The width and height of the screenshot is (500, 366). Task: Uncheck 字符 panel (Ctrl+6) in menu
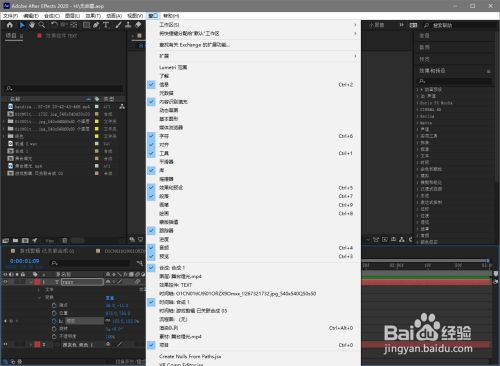pyautogui.click(x=151, y=136)
